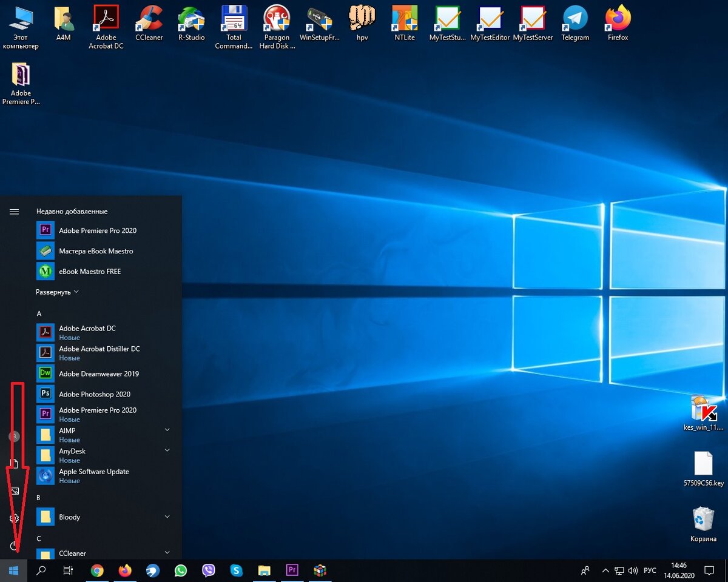This screenshot has width=728, height=582.
Task: Click the Недавно добавленные heading
Action: (72, 212)
